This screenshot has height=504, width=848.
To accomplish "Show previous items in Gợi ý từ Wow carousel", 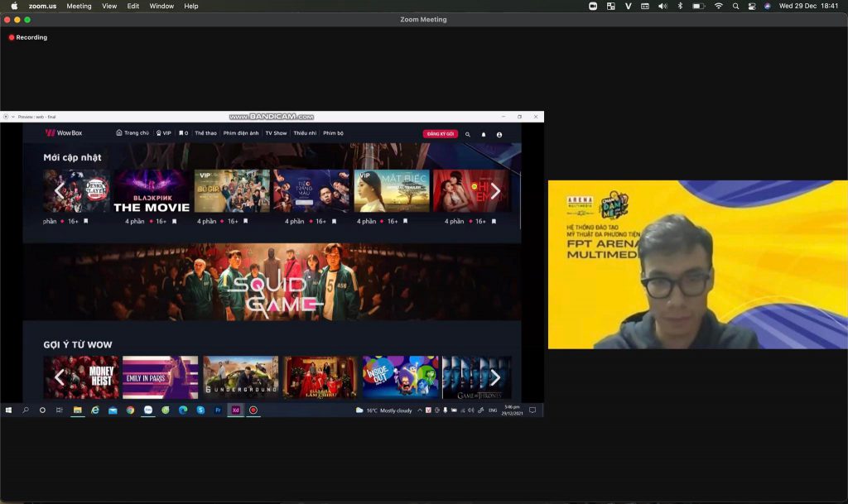I will pyautogui.click(x=60, y=377).
